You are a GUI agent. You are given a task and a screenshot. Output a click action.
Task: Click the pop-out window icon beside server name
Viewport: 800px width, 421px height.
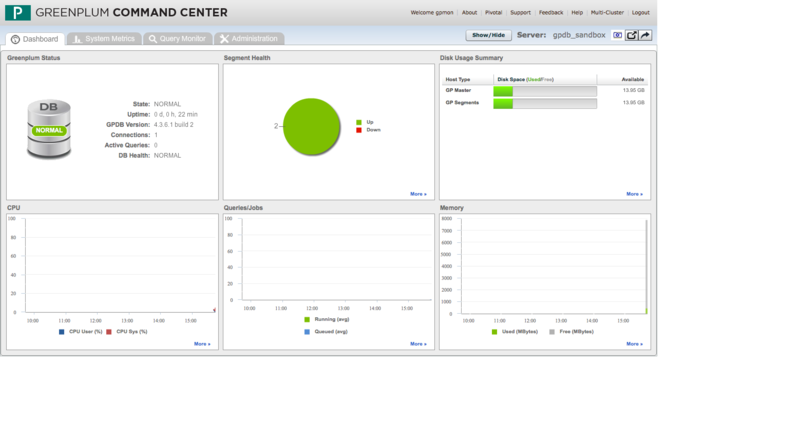[632, 35]
